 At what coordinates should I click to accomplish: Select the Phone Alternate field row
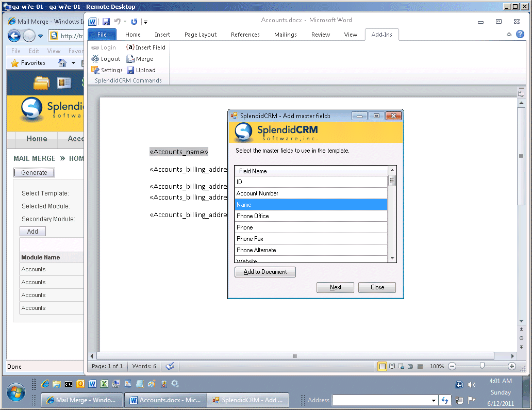coord(311,250)
